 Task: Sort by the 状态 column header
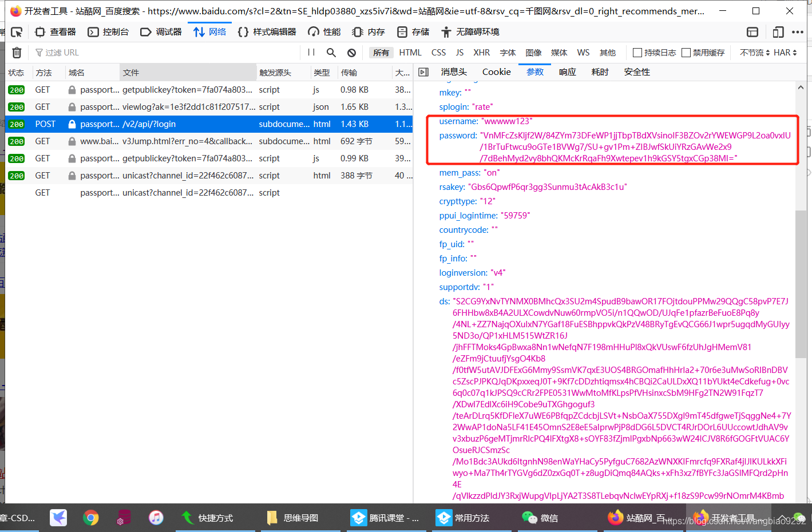pos(19,73)
